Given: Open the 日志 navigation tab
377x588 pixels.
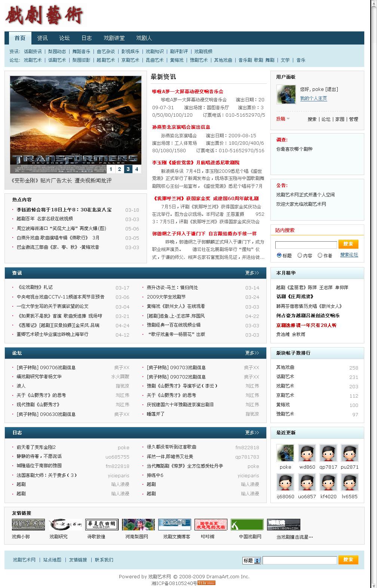Looking at the screenshot, I should point(87,38).
